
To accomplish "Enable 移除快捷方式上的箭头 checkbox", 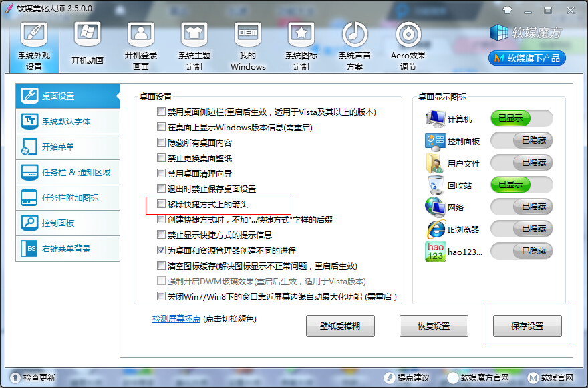I will (161, 205).
